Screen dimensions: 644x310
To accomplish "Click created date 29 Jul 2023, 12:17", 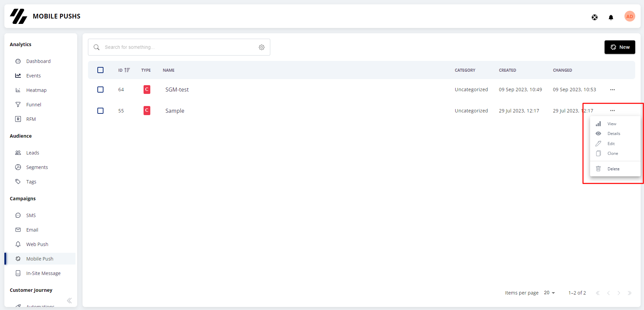I will [x=519, y=111].
